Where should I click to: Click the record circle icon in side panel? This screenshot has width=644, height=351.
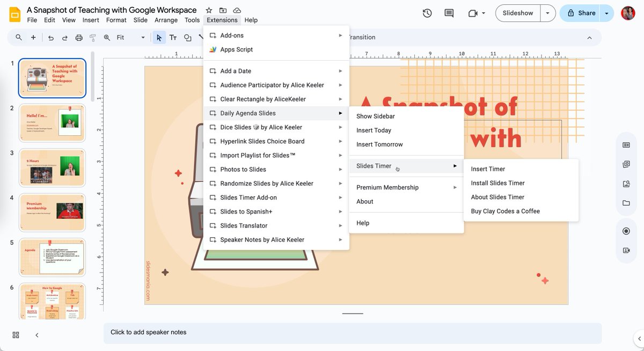pyautogui.click(x=626, y=231)
